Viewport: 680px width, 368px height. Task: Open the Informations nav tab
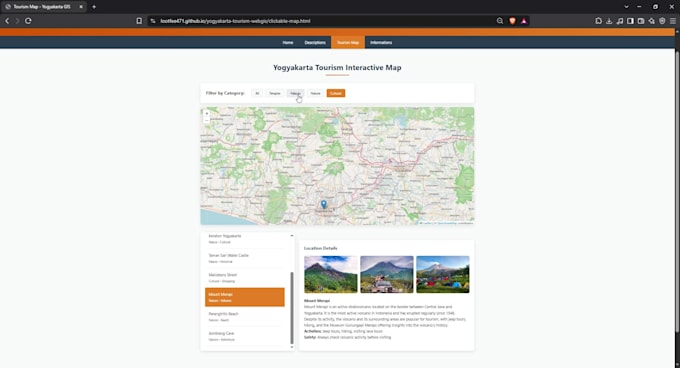coord(381,42)
